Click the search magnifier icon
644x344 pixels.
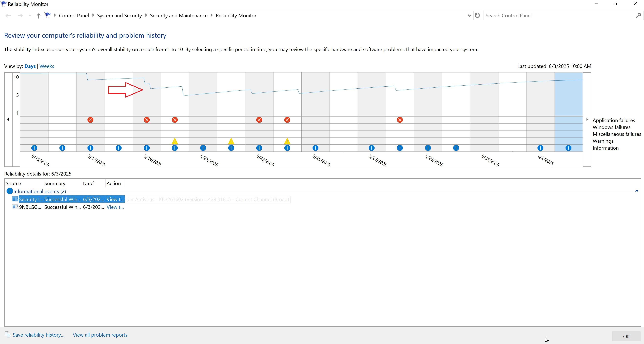[638, 15]
